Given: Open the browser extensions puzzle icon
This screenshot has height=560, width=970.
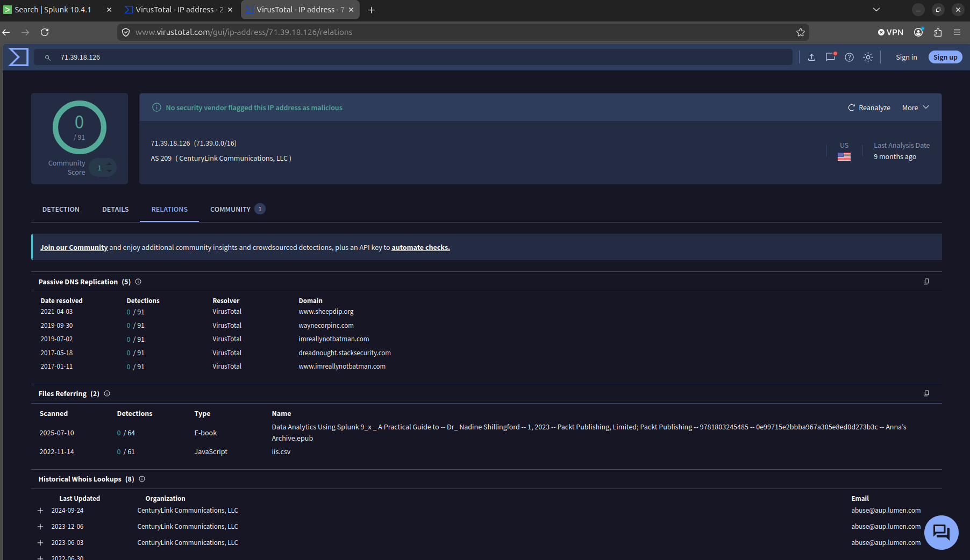Looking at the screenshot, I should click(x=938, y=32).
